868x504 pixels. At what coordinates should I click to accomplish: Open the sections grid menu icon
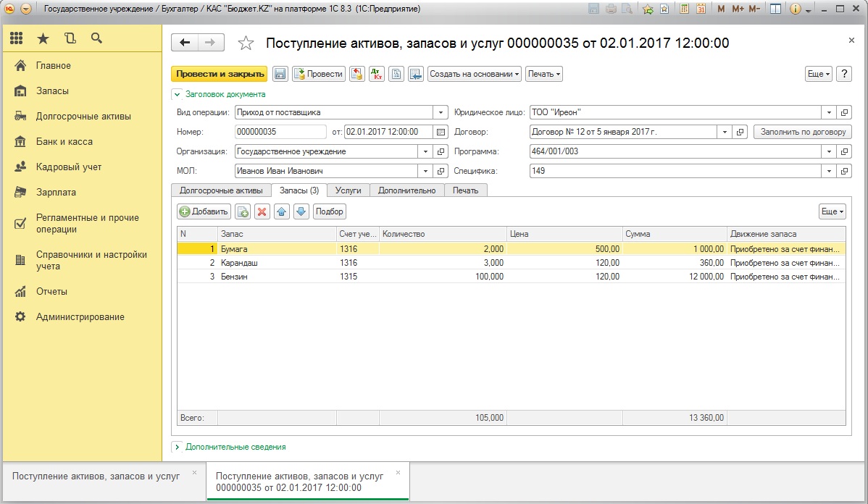tap(17, 38)
